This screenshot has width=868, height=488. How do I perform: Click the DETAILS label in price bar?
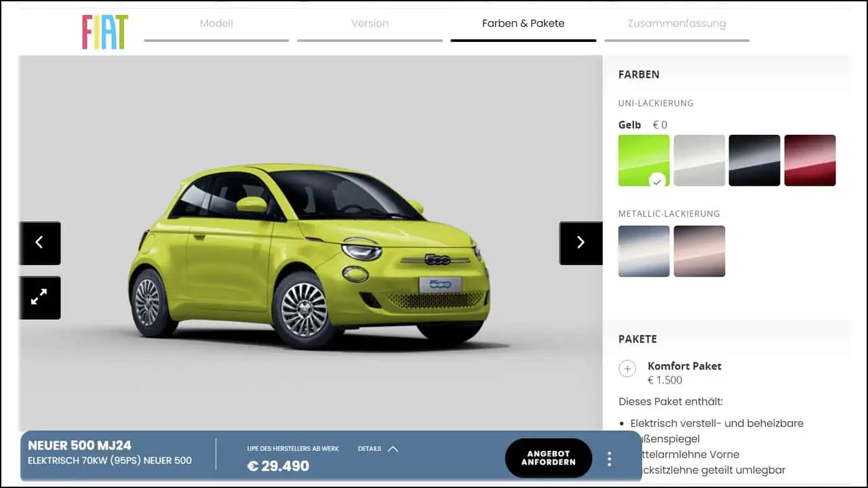point(370,449)
